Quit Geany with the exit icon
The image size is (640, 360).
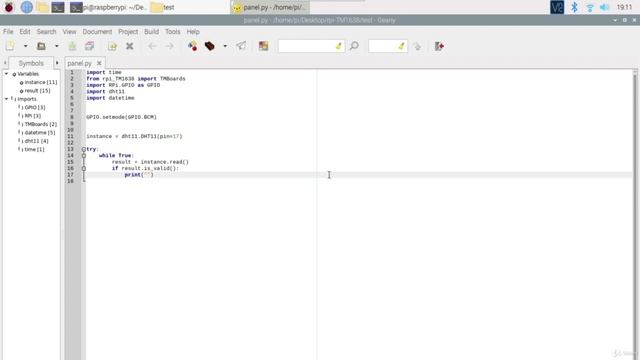(x=439, y=46)
